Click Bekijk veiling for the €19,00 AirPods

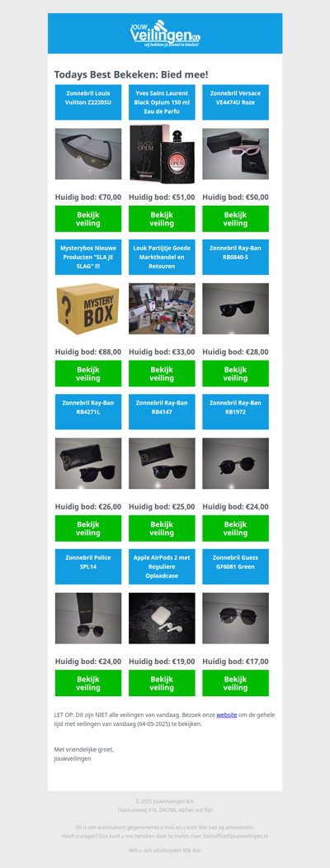(x=162, y=683)
